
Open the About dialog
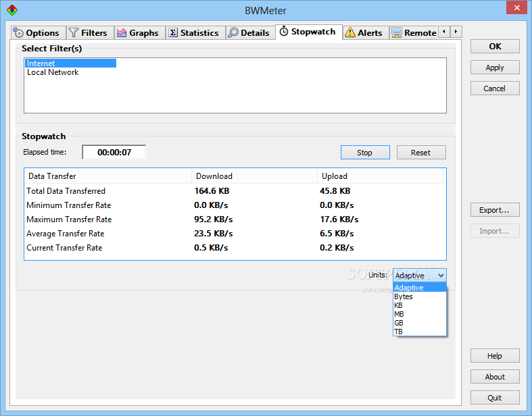[x=495, y=377]
